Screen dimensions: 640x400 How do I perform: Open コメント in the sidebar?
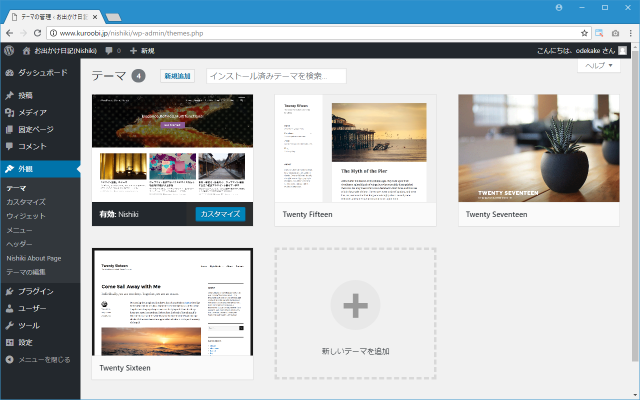40,146
